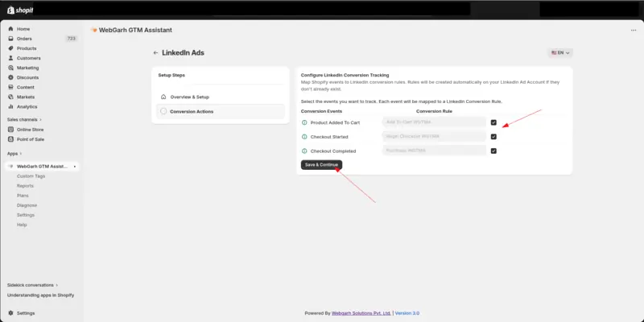
Task: Open Plans in app submenu
Action: [23, 196]
